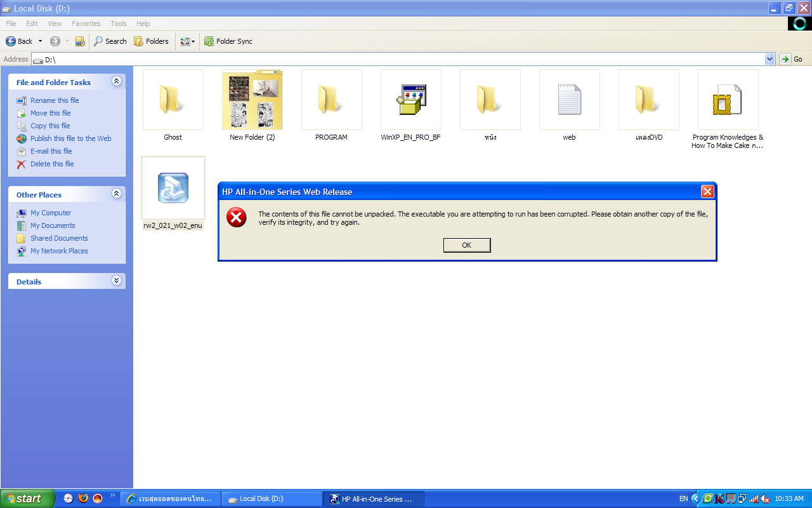Click the Go button
812x508 pixels.
click(x=792, y=59)
